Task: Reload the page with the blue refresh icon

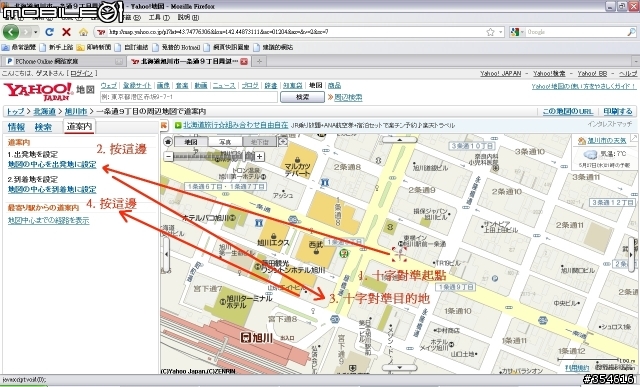Action: pyautogui.click(x=49, y=32)
